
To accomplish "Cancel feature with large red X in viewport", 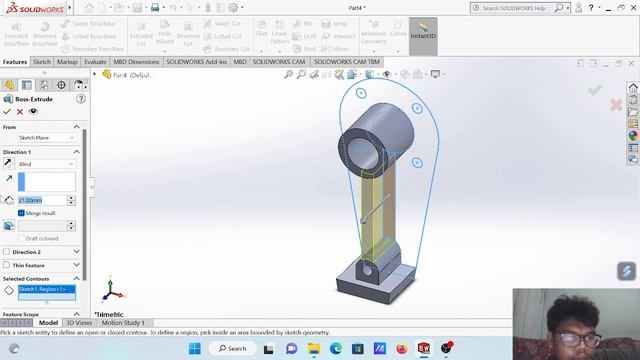I will (616, 105).
